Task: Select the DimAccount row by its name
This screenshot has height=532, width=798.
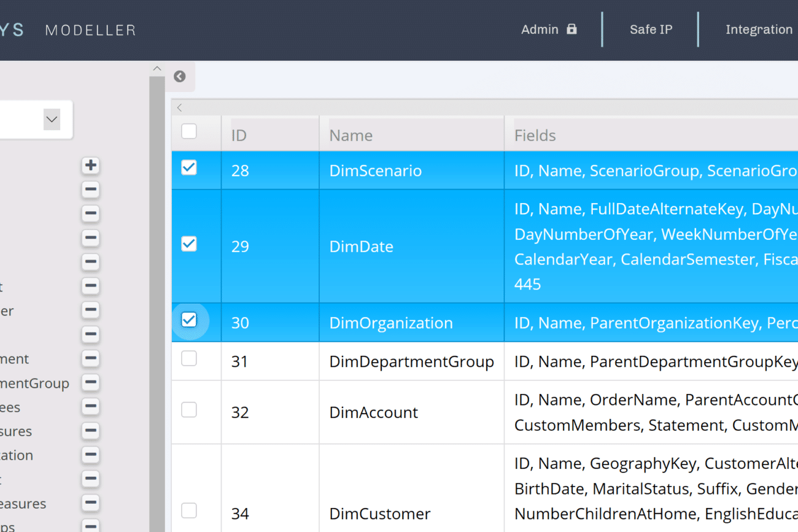Action: click(373, 412)
